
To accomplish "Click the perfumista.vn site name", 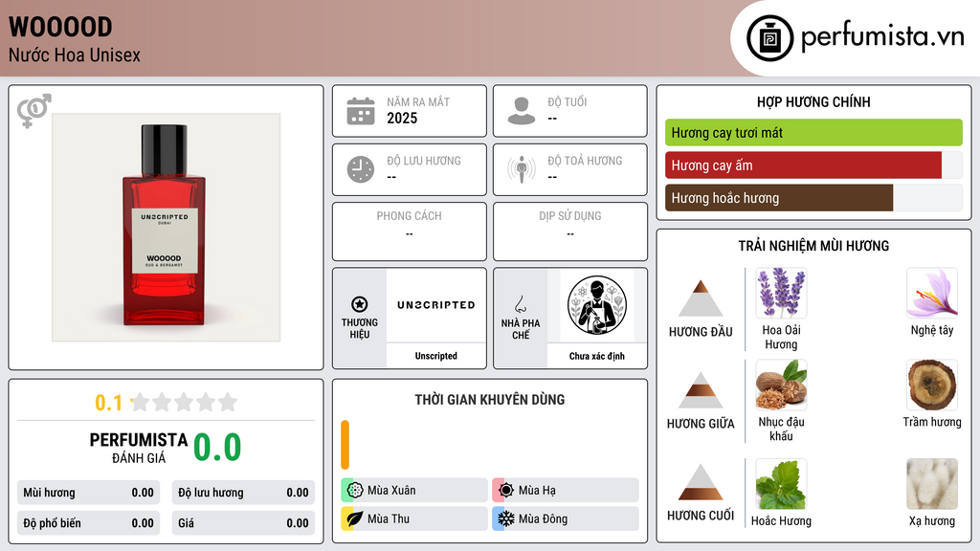I will point(882,37).
